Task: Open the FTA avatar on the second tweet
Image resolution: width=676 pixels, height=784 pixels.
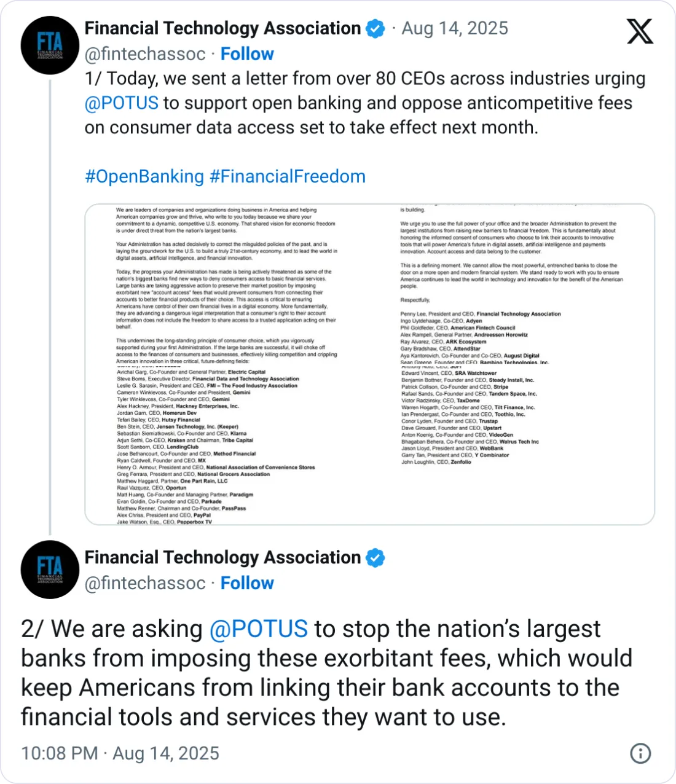Action: pyautogui.click(x=50, y=570)
